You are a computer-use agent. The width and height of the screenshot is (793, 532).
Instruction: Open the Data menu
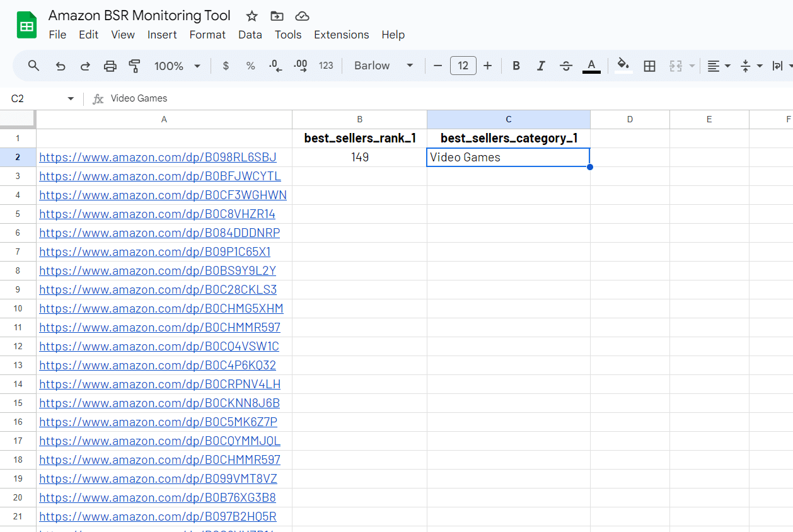pyautogui.click(x=250, y=35)
